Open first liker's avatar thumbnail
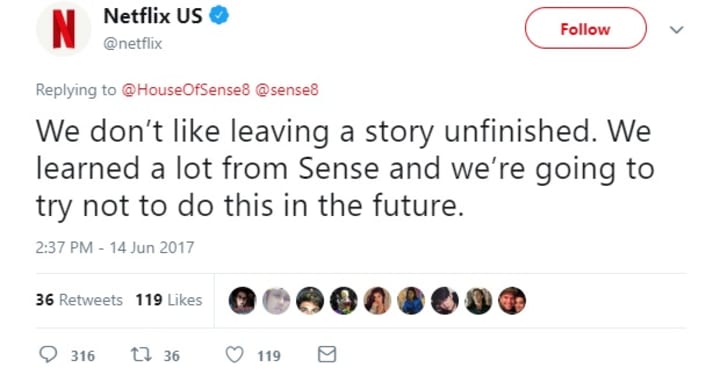 pos(242,301)
